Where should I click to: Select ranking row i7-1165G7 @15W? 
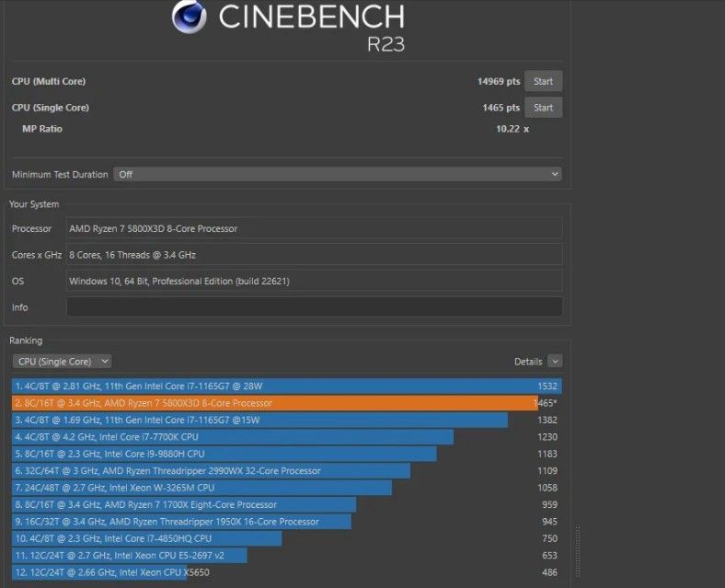(x=287, y=420)
